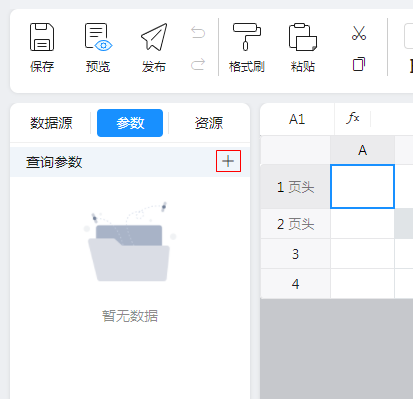Open the 资源 tab
Image resolution: width=413 pixels, height=399 pixels.
209,123
